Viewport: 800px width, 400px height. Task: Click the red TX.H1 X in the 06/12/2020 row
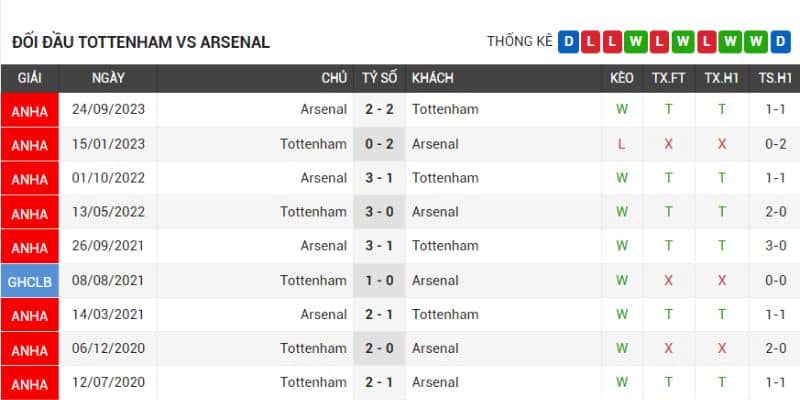coord(721,349)
